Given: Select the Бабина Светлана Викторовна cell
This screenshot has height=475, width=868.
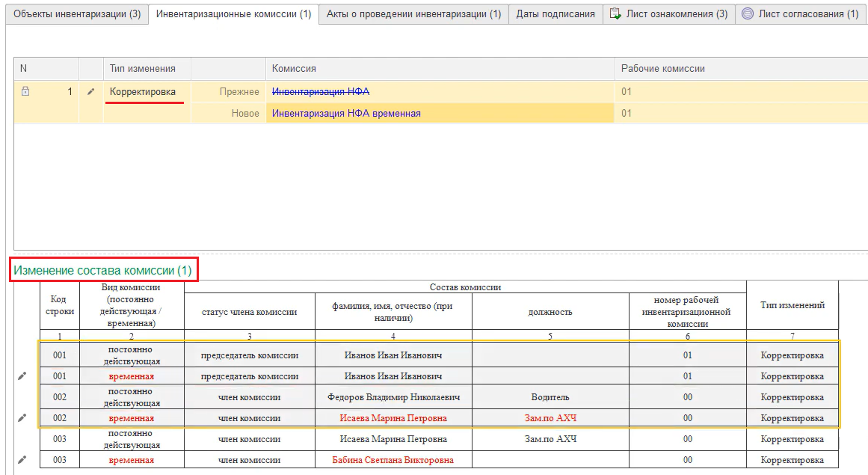Looking at the screenshot, I should click(393, 460).
